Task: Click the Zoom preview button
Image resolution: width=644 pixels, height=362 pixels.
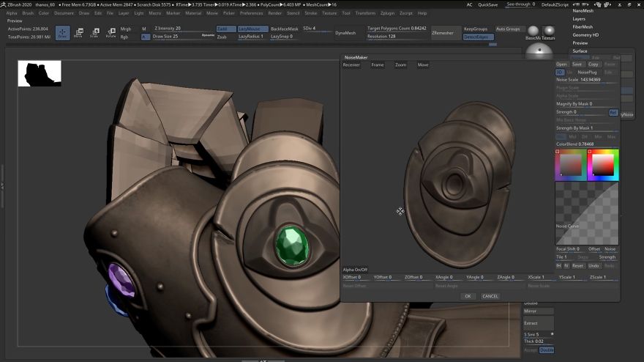Action: [400, 65]
